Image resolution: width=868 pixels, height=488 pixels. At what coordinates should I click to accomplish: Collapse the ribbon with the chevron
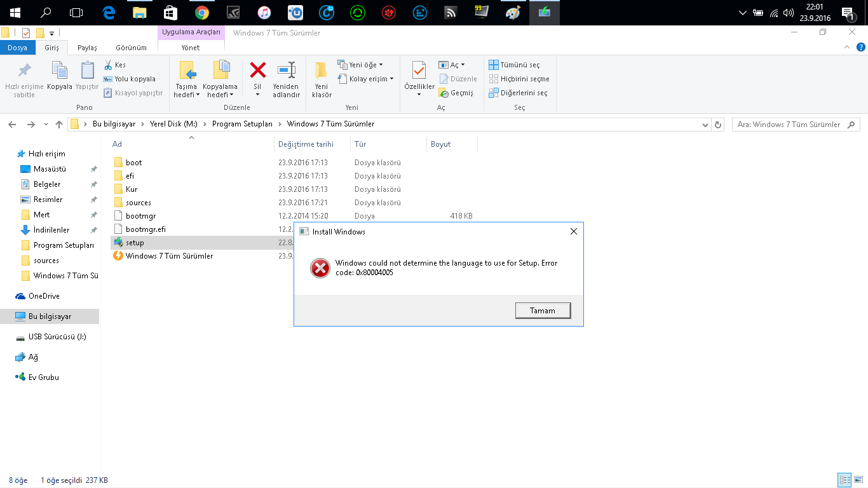847,48
